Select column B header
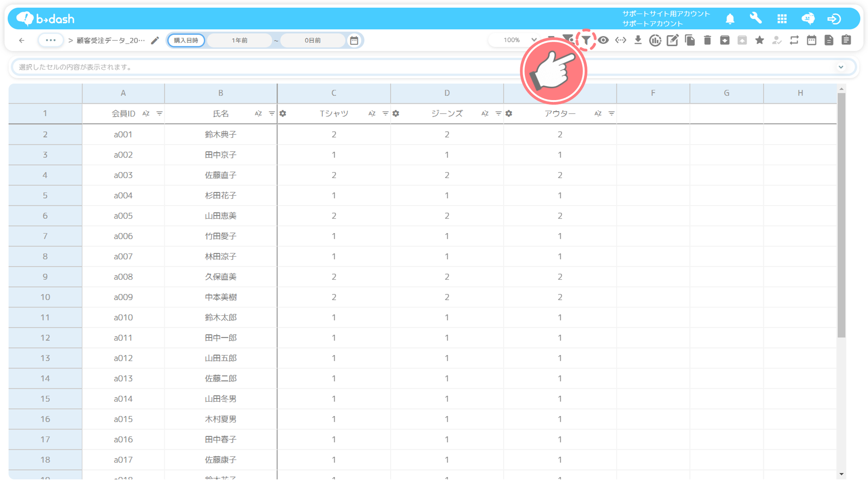Screen dimensions: 868x488 220,93
